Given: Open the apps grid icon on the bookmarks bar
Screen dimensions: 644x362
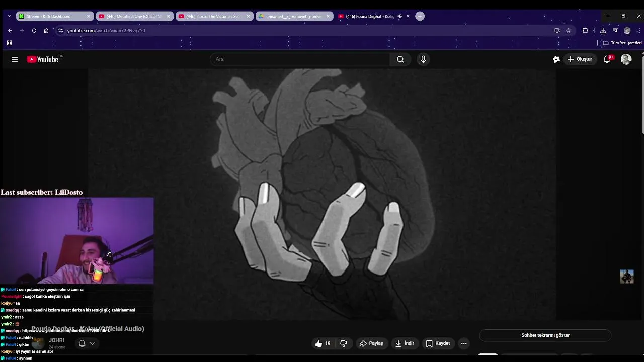Looking at the screenshot, I should pos(9,43).
